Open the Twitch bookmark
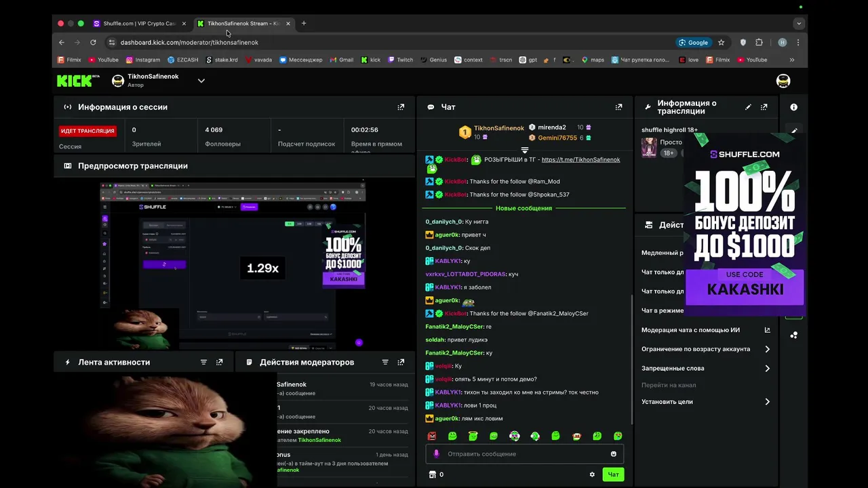The height and width of the screenshot is (488, 868). (401, 60)
